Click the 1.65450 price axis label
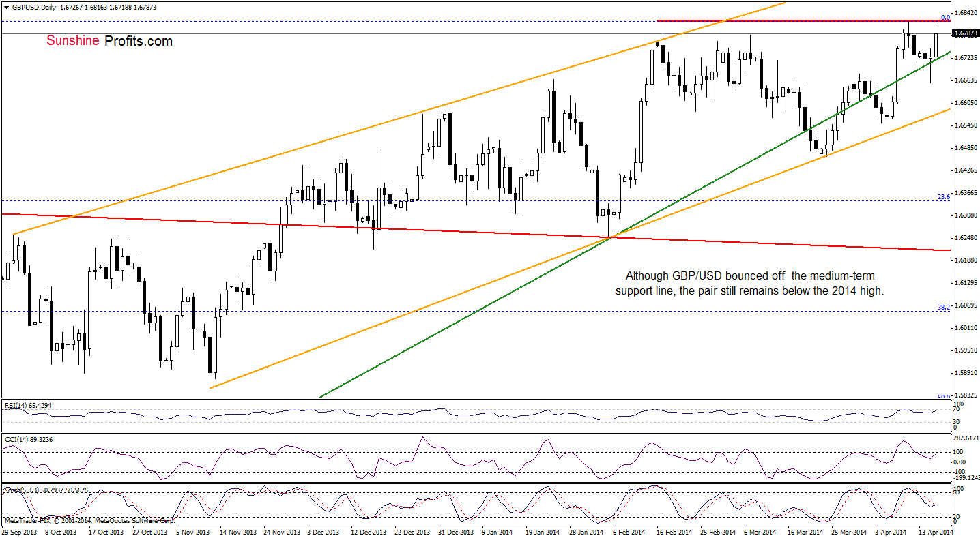Screen dimensions: 980x538 coord(965,126)
